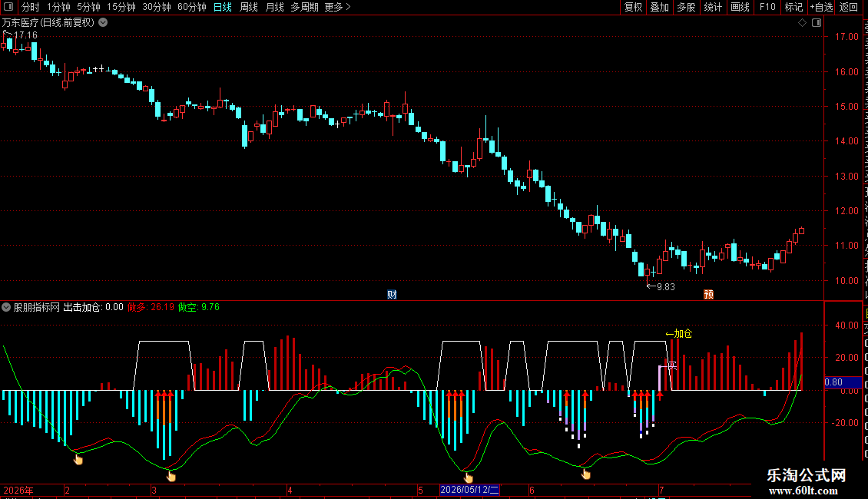This screenshot has width=868, height=499.
Task: Add stock via +自选 button
Action: [821, 7]
